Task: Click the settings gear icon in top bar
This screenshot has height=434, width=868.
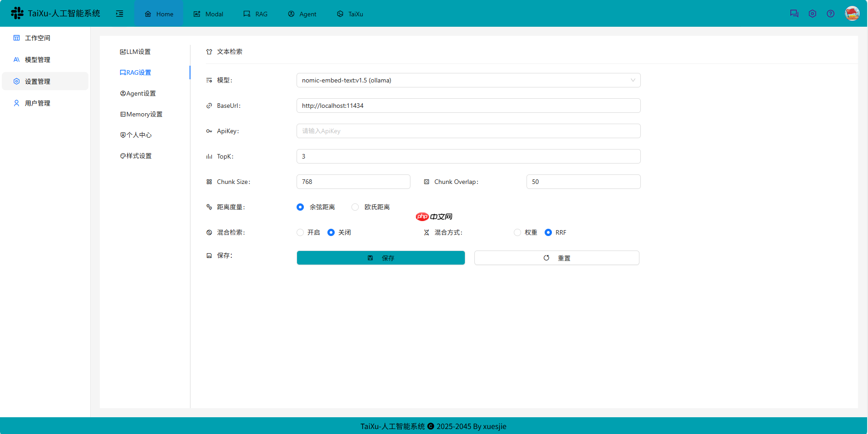Action: coord(812,13)
